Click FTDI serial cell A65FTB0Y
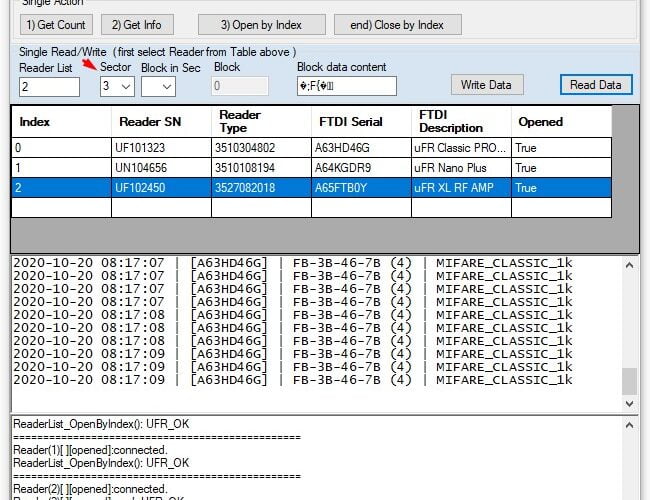 [361, 188]
